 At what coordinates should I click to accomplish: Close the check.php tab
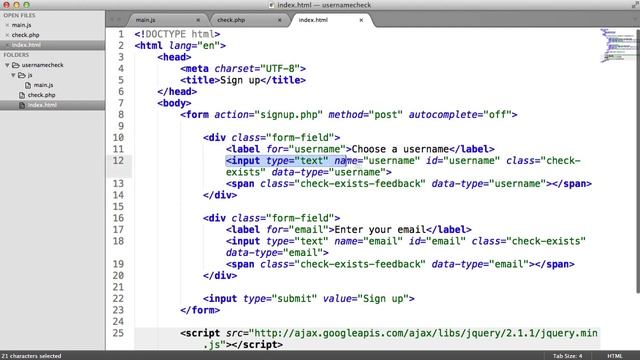[x=280, y=20]
